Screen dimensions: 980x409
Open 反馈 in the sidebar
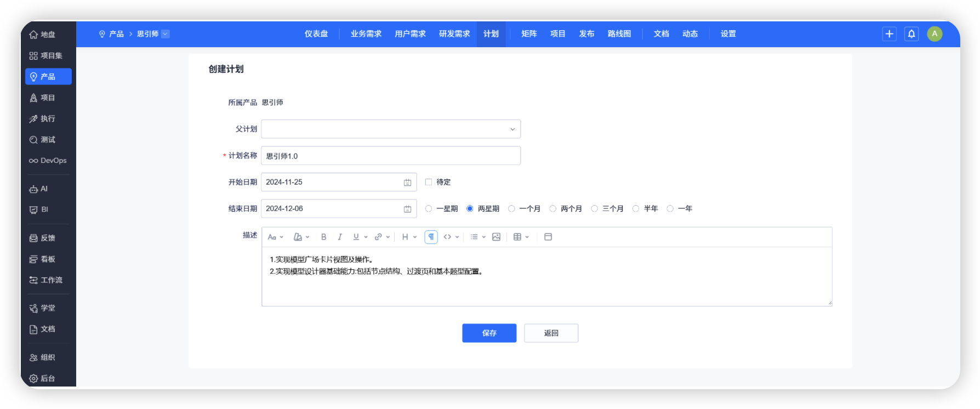[43, 238]
